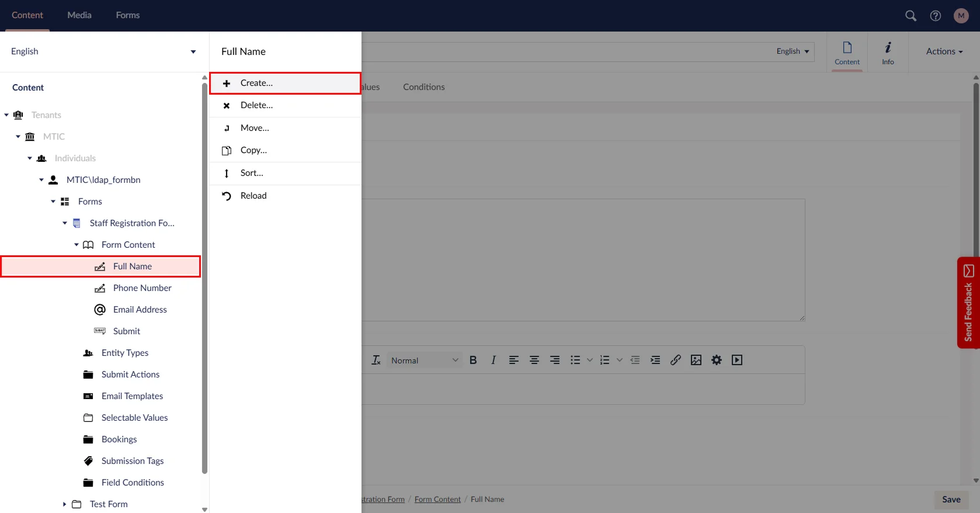This screenshot has width=980, height=513.
Task: Switch to the Media section tab
Action: pyautogui.click(x=79, y=15)
